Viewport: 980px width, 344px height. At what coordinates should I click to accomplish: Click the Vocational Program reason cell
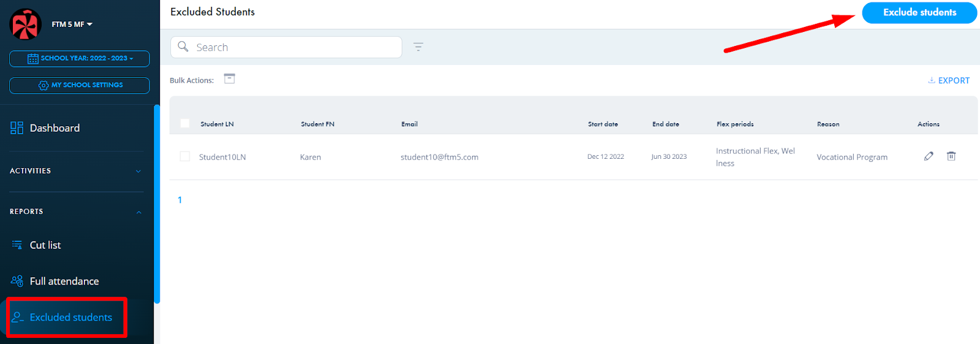coord(852,158)
